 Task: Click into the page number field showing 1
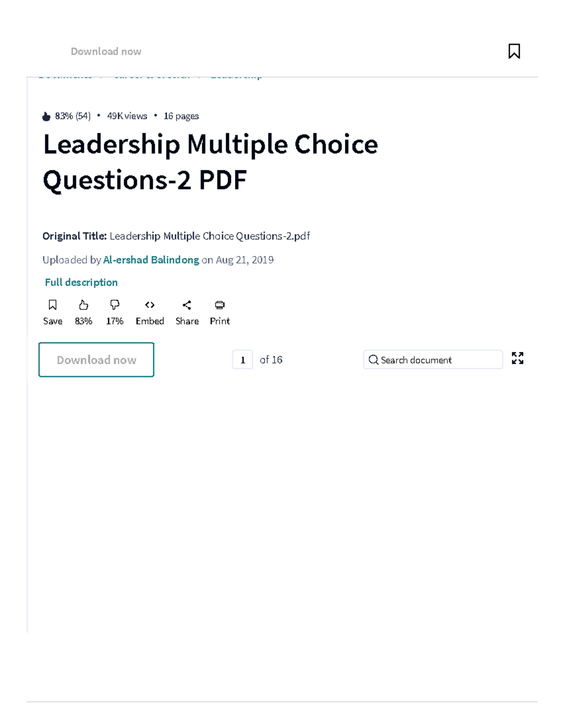click(243, 360)
